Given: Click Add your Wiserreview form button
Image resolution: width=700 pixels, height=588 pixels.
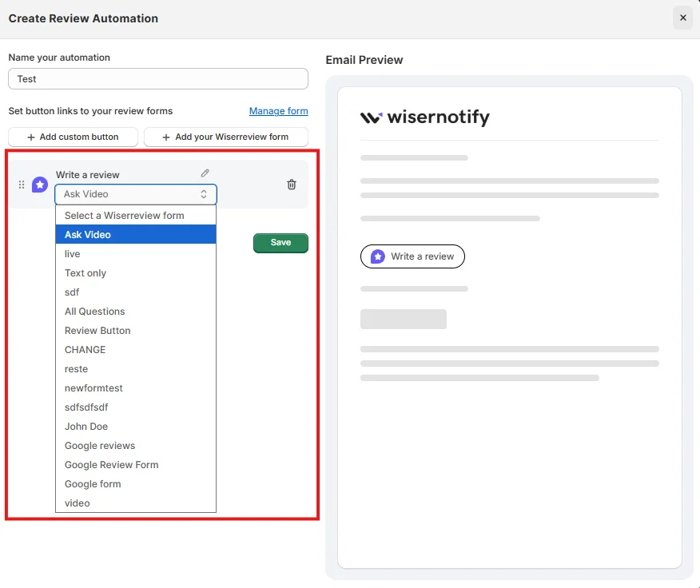Looking at the screenshot, I should click(x=225, y=137).
